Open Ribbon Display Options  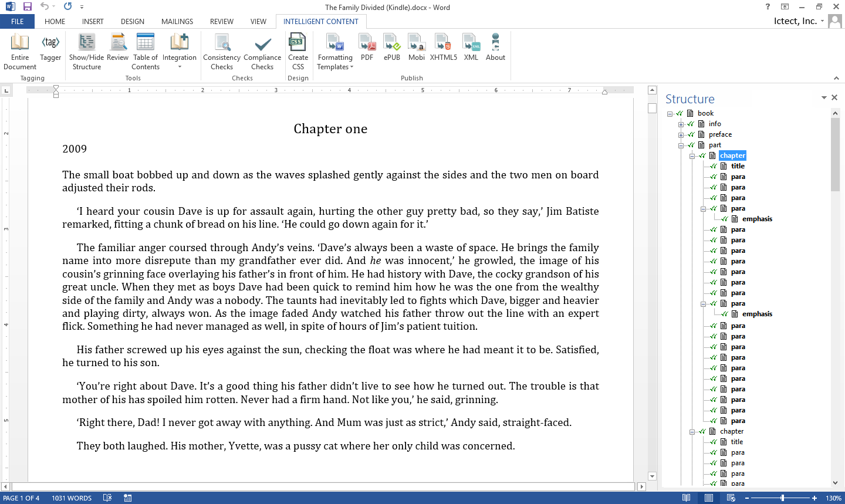coord(785,7)
